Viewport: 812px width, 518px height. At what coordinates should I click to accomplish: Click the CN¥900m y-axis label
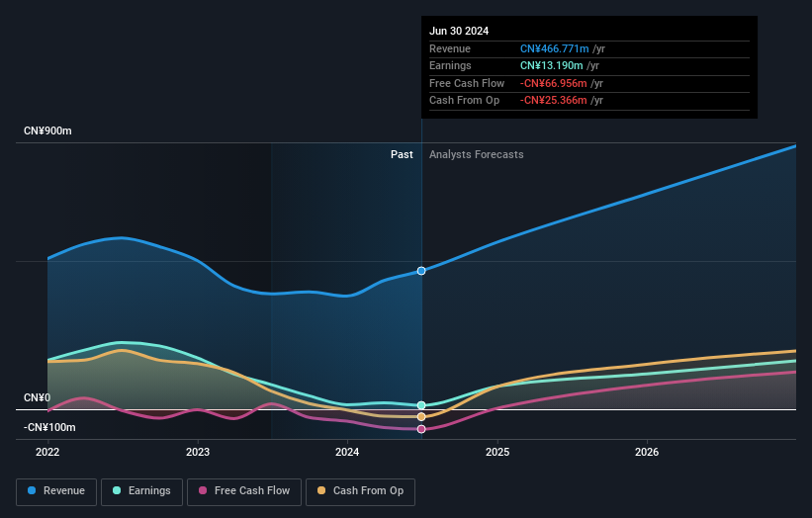click(x=47, y=130)
